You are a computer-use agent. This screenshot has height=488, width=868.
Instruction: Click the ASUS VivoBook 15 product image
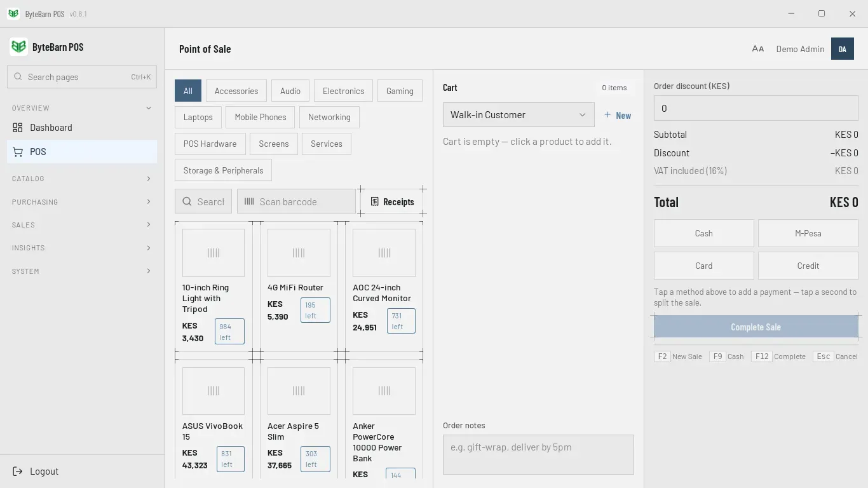[x=214, y=391]
